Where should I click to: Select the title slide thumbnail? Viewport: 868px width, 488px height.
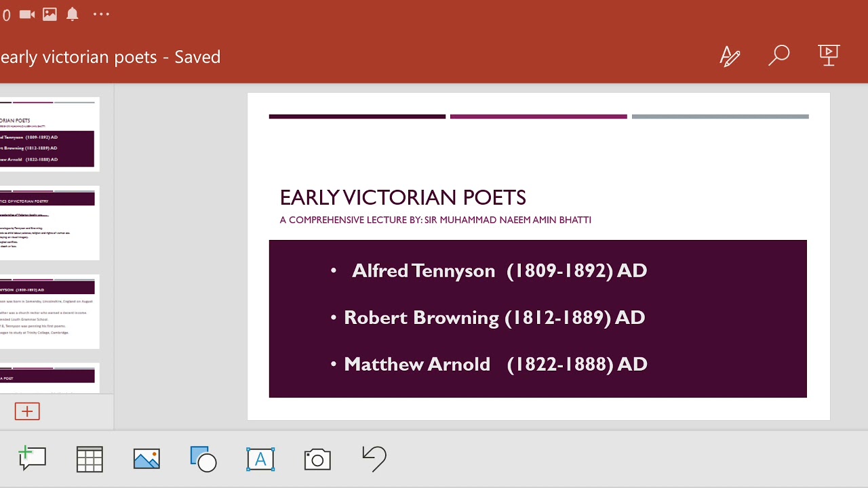point(50,134)
